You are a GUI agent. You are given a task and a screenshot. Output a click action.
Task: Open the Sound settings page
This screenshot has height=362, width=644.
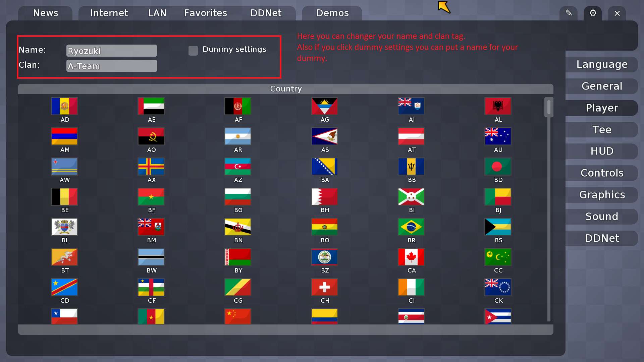click(601, 217)
